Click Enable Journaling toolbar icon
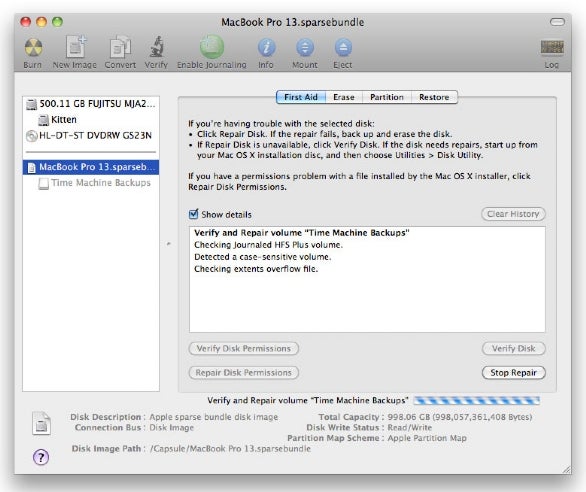The width and height of the screenshot is (586, 492). tap(212, 47)
